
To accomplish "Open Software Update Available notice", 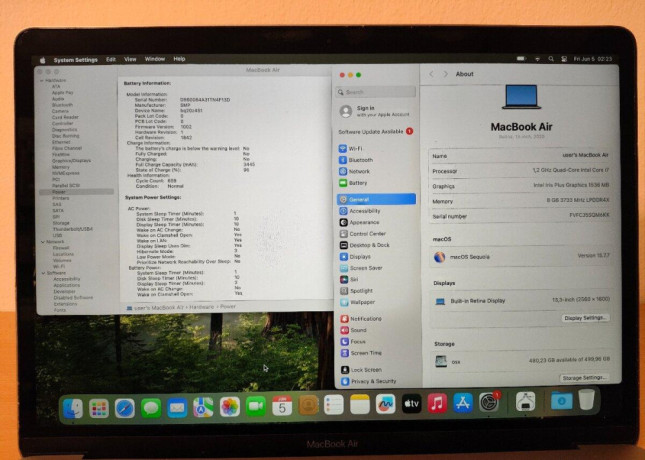I will pyautogui.click(x=375, y=132).
